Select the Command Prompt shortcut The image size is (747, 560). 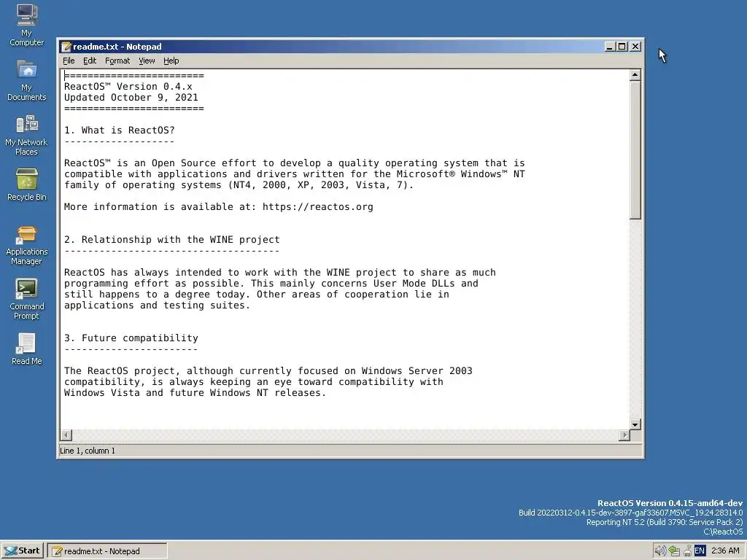(x=27, y=299)
